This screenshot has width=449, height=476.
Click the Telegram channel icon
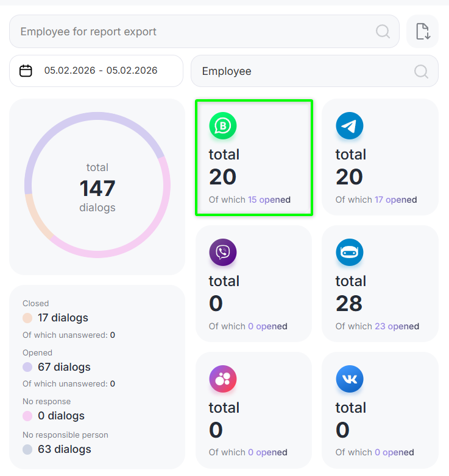(x=349, y=126)
